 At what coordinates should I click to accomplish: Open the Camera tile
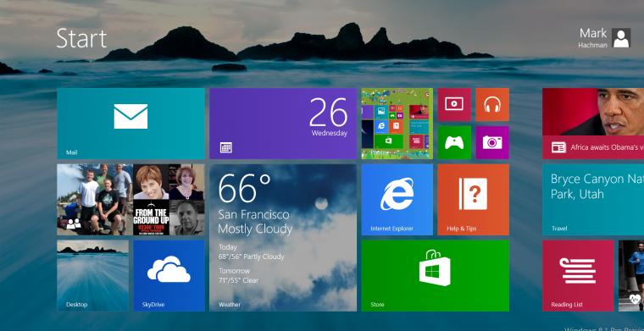point(492,142)
